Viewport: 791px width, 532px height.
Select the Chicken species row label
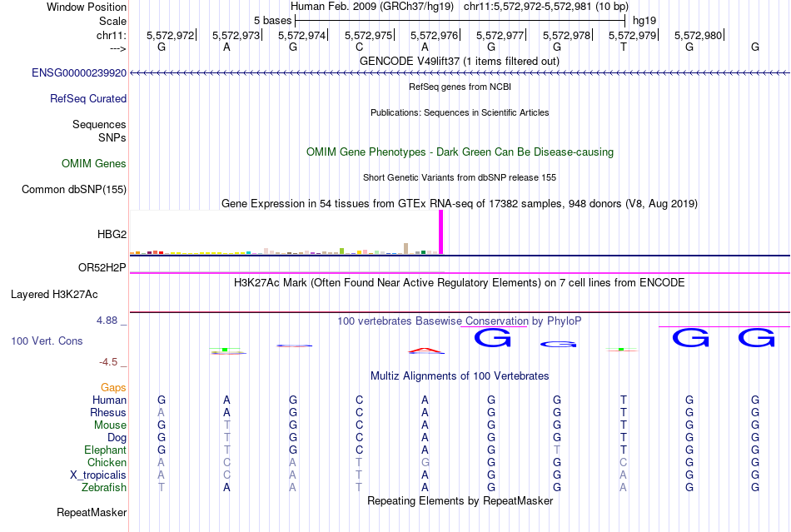[x=107, y=463]
